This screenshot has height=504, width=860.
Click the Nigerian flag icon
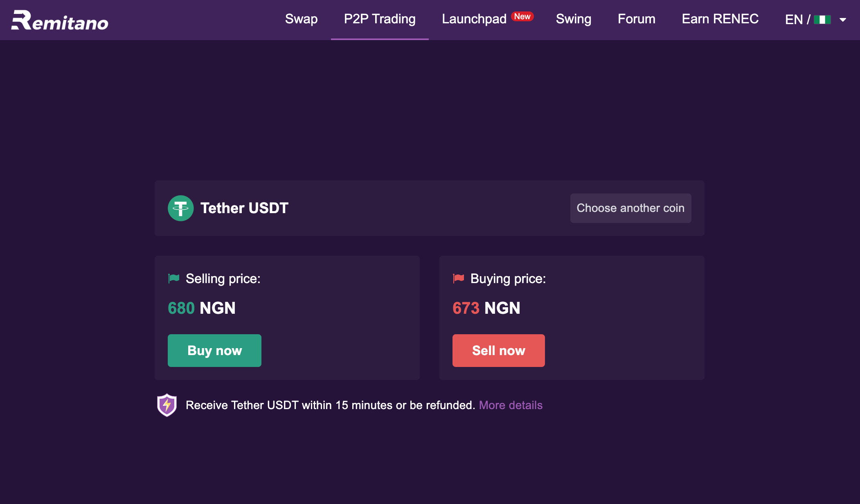(822, 20)
